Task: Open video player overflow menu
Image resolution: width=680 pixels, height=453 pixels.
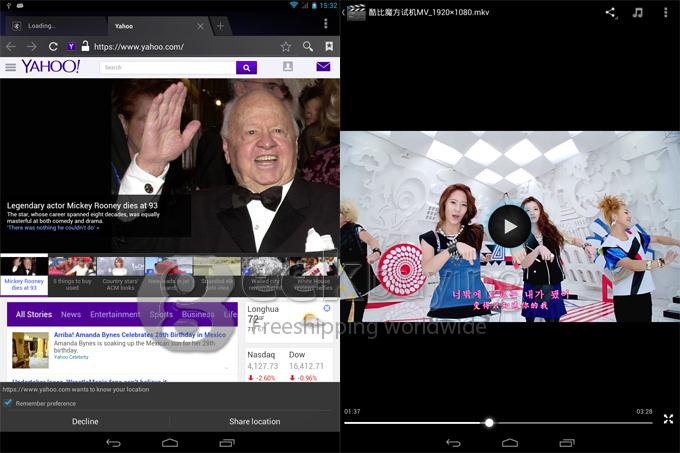Action: tap(666, 12)
